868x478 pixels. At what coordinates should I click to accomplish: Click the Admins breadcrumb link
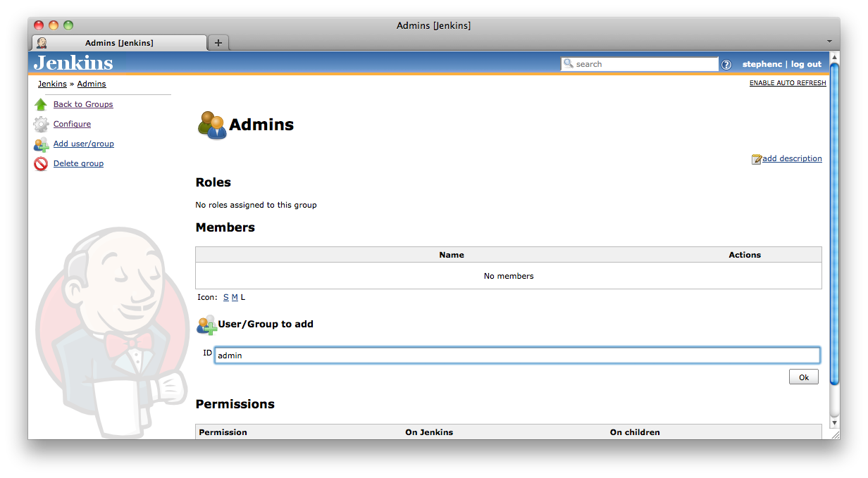coord(92,84)
